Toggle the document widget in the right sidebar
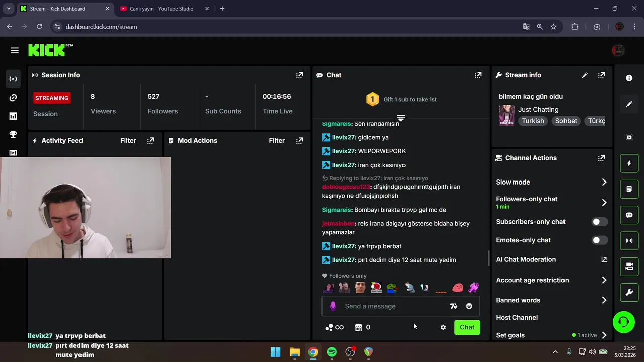Image resolution: width=644 pixels, height=362 pixels. tap(629, 189)
